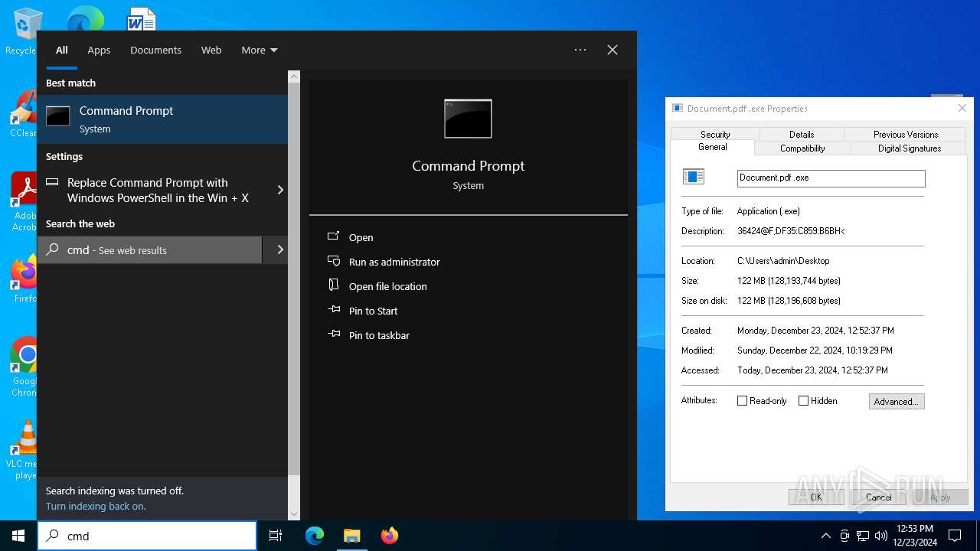This screenshot has height=551, width=980.
Task: Open File Explorer from taskbar
Action: (x=351, y=536)
